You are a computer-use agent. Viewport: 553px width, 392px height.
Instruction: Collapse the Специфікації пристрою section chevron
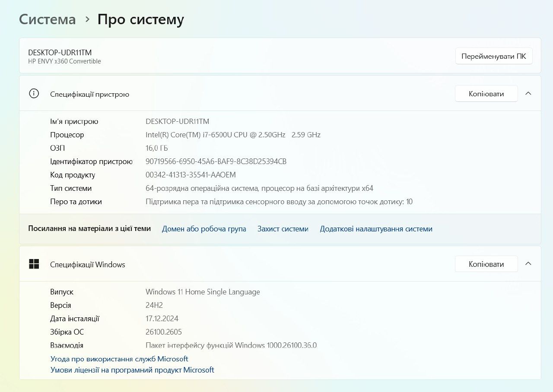(528, 93)
